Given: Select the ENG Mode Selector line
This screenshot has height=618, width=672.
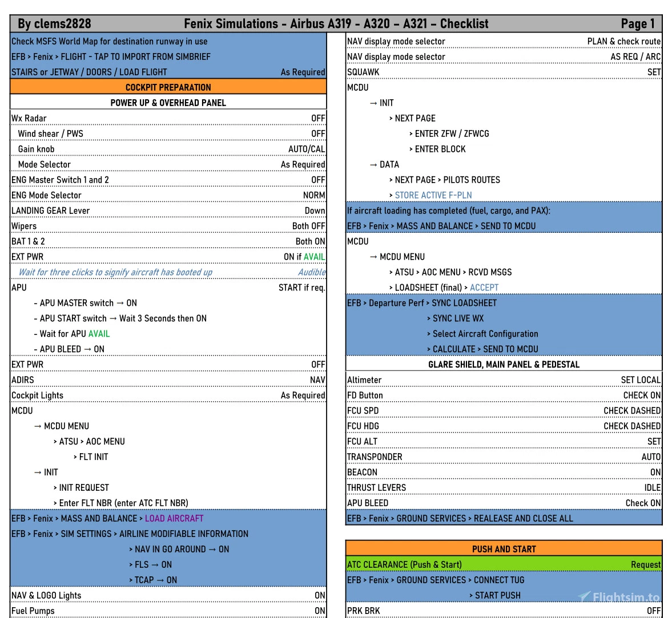Looking at the screenshot, I should (x=47, y=195).
